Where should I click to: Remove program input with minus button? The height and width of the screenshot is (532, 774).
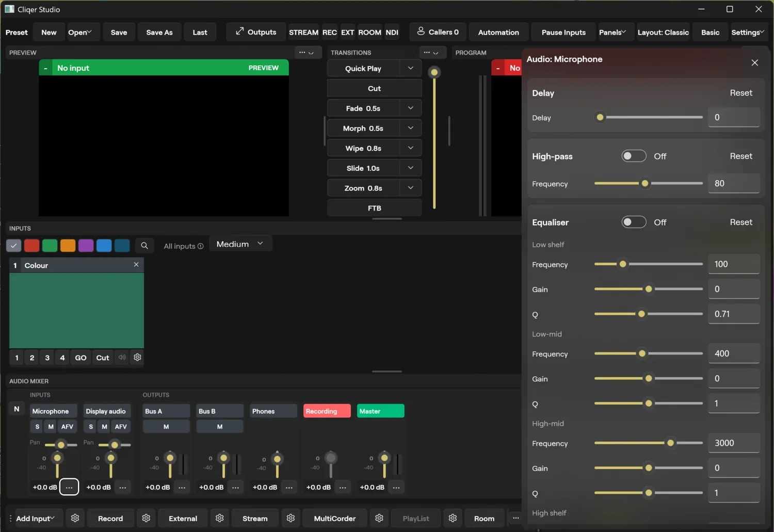498,68
